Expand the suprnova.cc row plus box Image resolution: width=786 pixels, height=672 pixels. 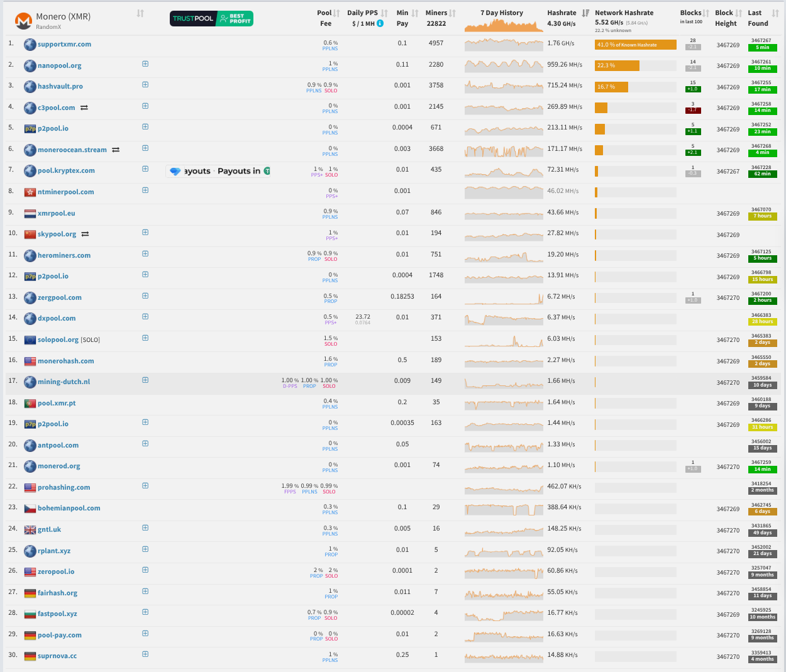tap(145, 654)
